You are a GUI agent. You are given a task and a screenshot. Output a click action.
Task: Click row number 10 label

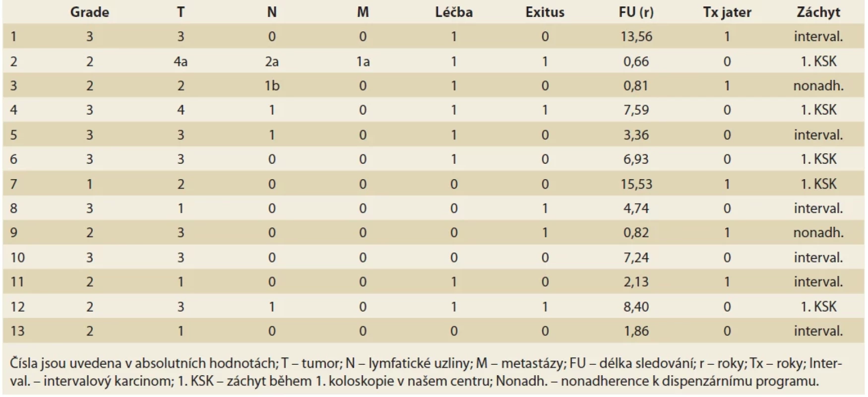pyautogui.click(x=17, y=258)
